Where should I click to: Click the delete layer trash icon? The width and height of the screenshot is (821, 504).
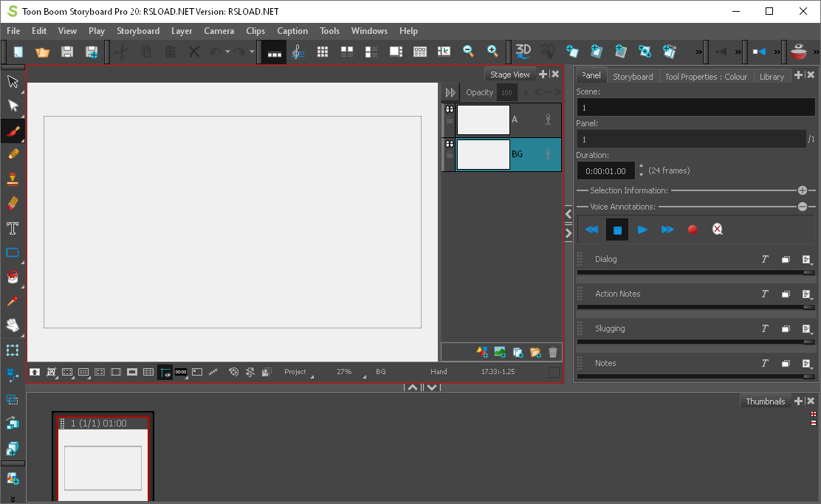[553, 353]
